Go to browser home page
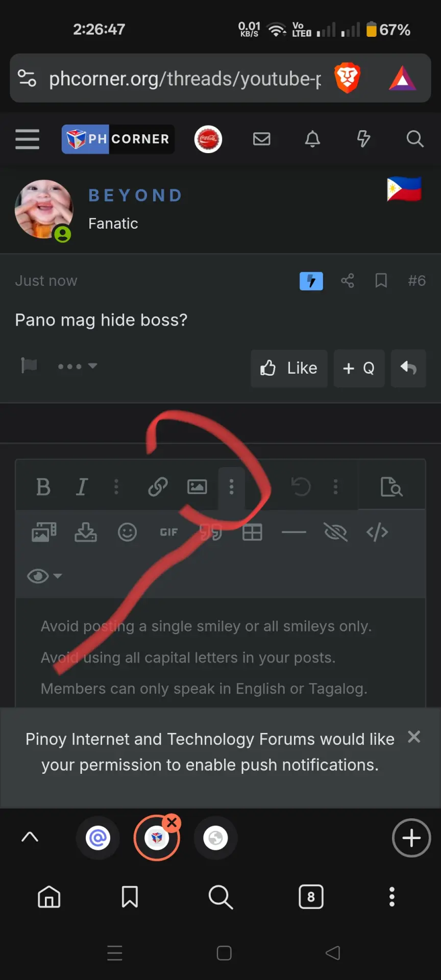The height and width of the screenshot is (980, 441). pyautogui.click(x=49, y=896)
